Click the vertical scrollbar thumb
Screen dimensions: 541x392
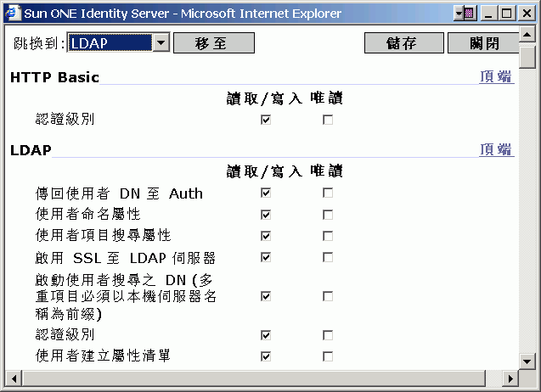click(527, 55)
